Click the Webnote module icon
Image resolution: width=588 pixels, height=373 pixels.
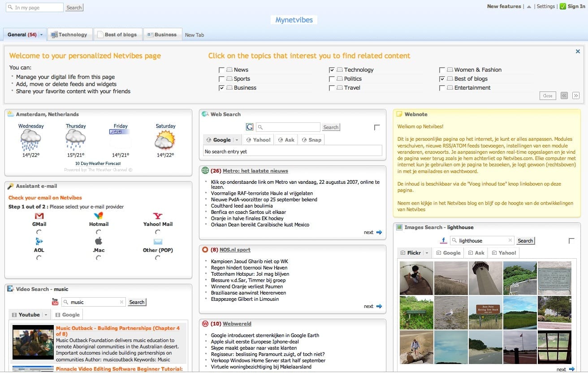click(399, 114)
